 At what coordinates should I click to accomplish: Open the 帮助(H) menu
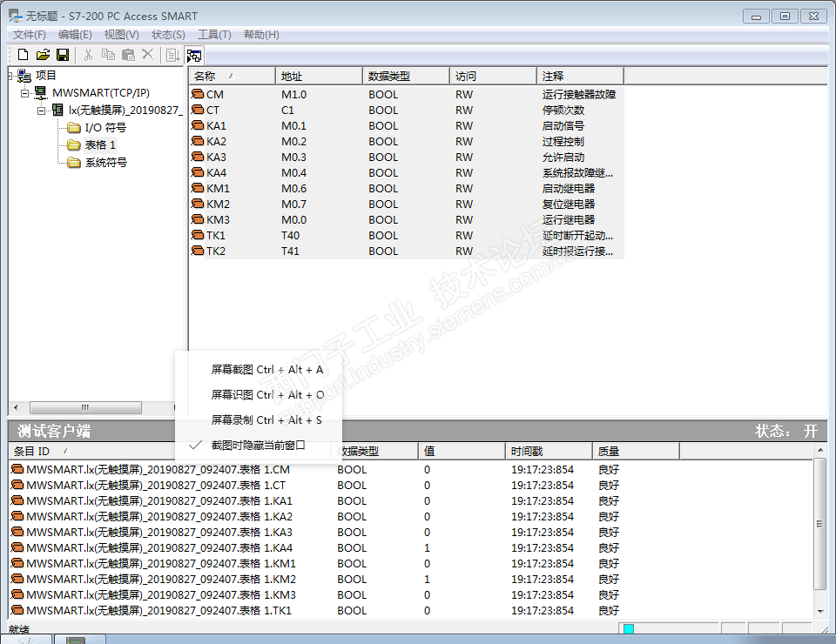pos(261,35)
